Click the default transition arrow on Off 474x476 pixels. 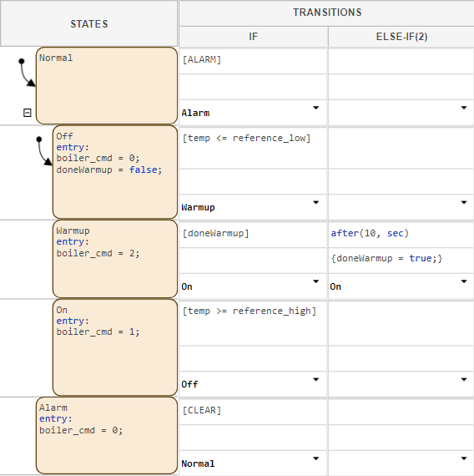44,151
